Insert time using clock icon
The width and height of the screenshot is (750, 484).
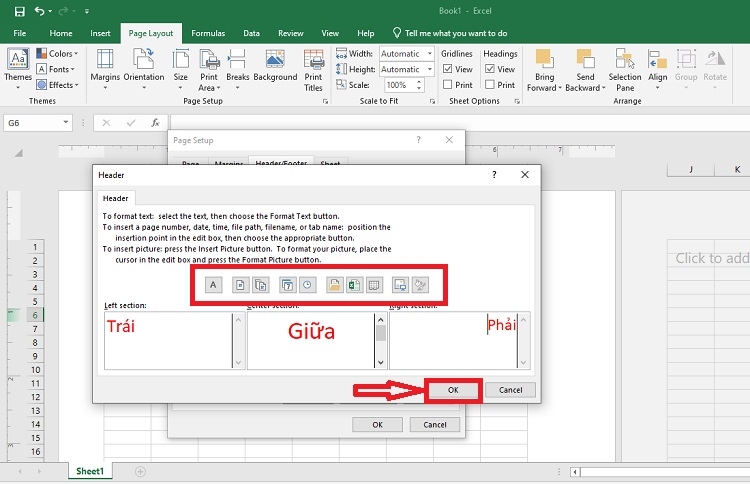(x=307, y=285)
